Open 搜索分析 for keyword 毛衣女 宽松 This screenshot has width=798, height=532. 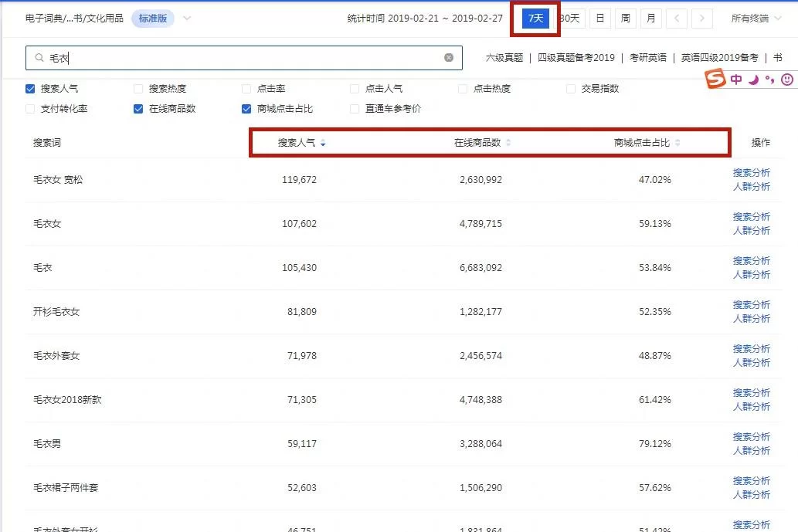[752, 173]
